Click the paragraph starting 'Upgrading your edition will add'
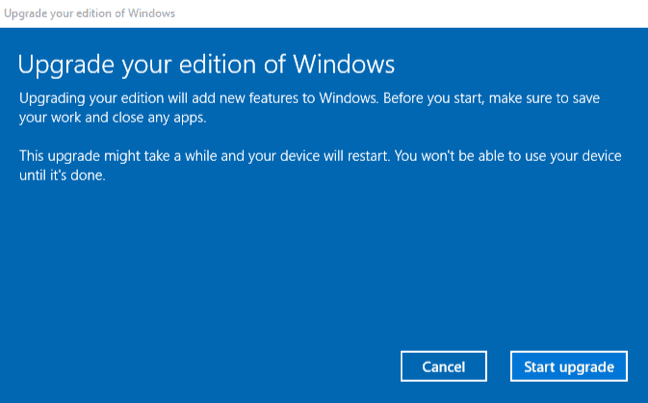Image resolution: width=648 pixels, height=403 pixels. tap(310, 108)
